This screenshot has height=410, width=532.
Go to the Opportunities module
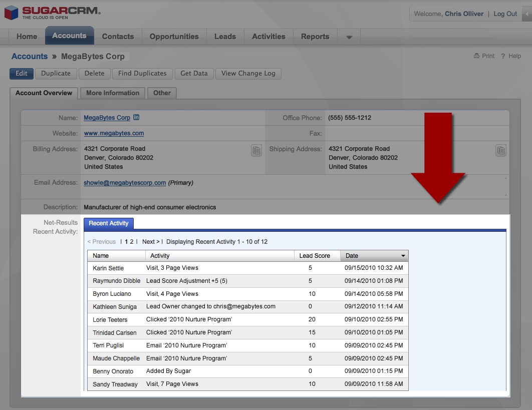174,37
